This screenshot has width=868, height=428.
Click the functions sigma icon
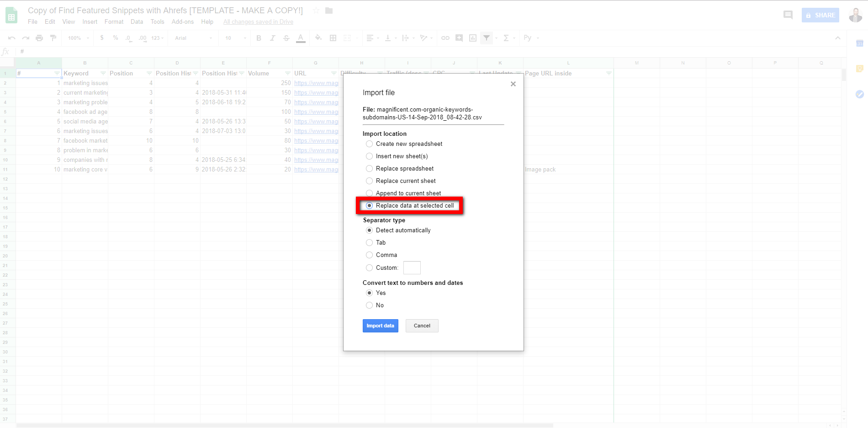506,38
